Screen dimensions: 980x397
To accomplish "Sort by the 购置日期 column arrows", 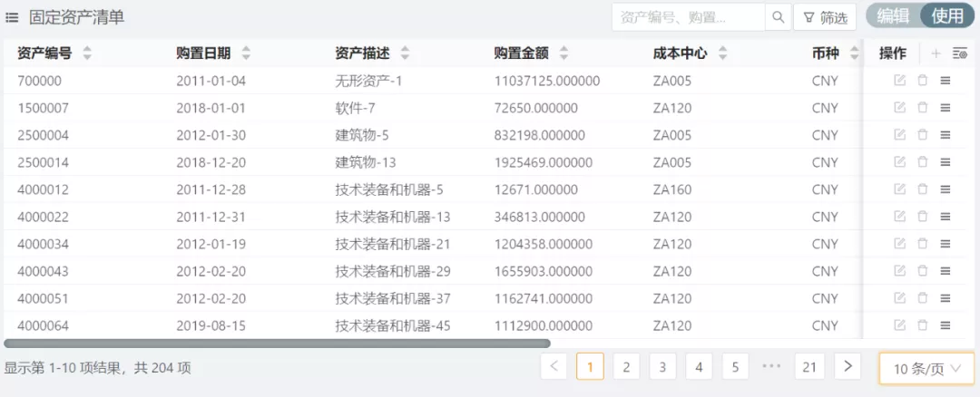I will click(x=246, y=53).
